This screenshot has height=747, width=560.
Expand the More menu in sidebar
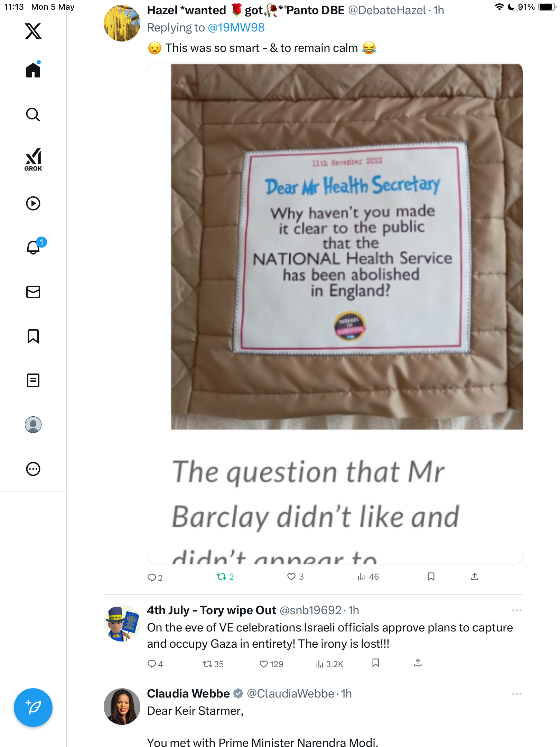point(33,469)
